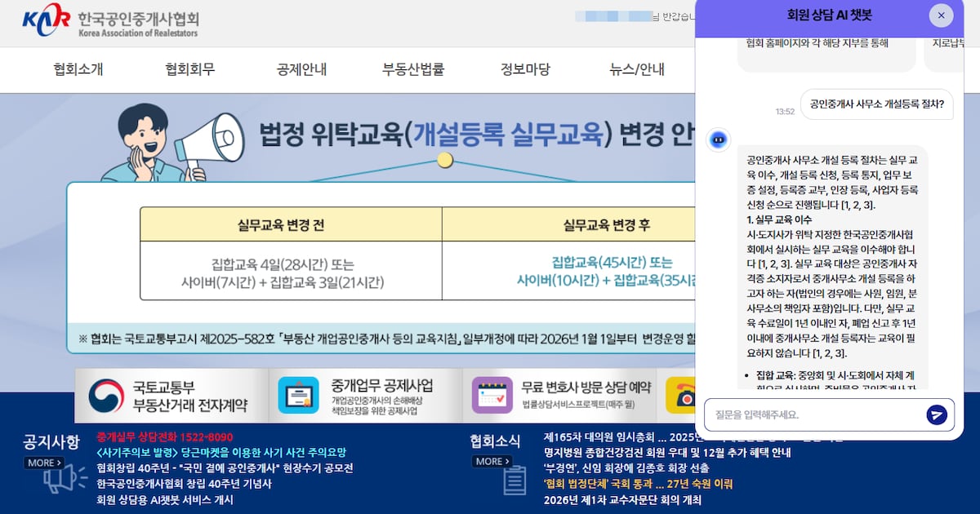The width and height of the screenshot is (980, 514).
Task: Open the 공제안내 menu
Action: point(301,69)
